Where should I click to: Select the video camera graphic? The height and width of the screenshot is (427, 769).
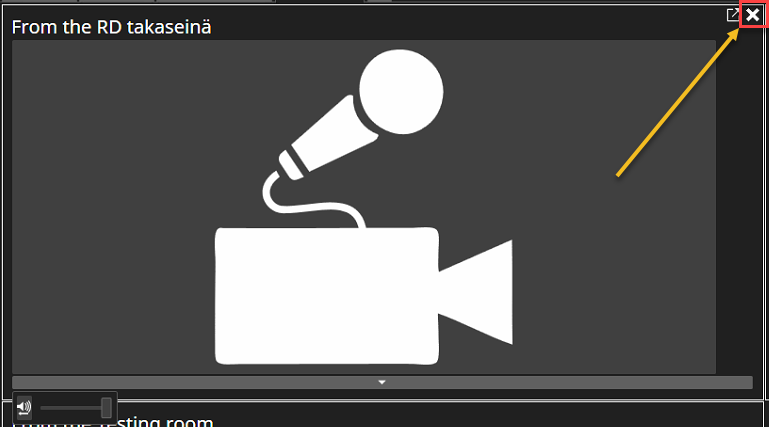click(364, 296)
